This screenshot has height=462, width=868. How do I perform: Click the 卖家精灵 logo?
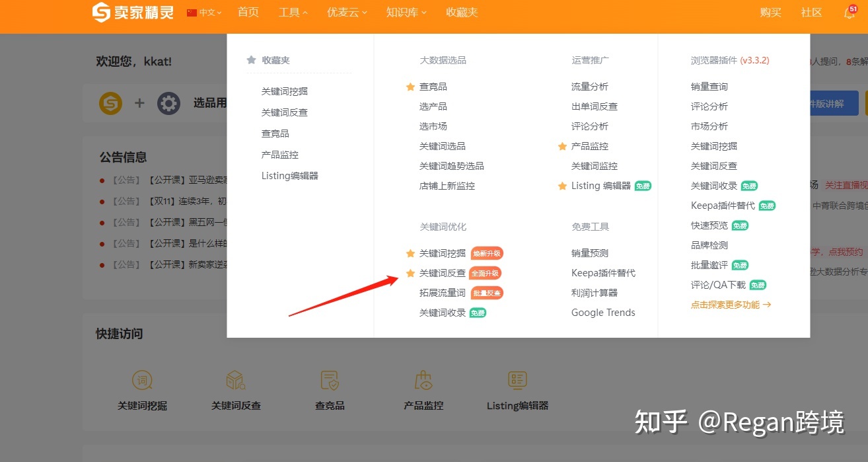pyautogui.click(x=133, y=12)
